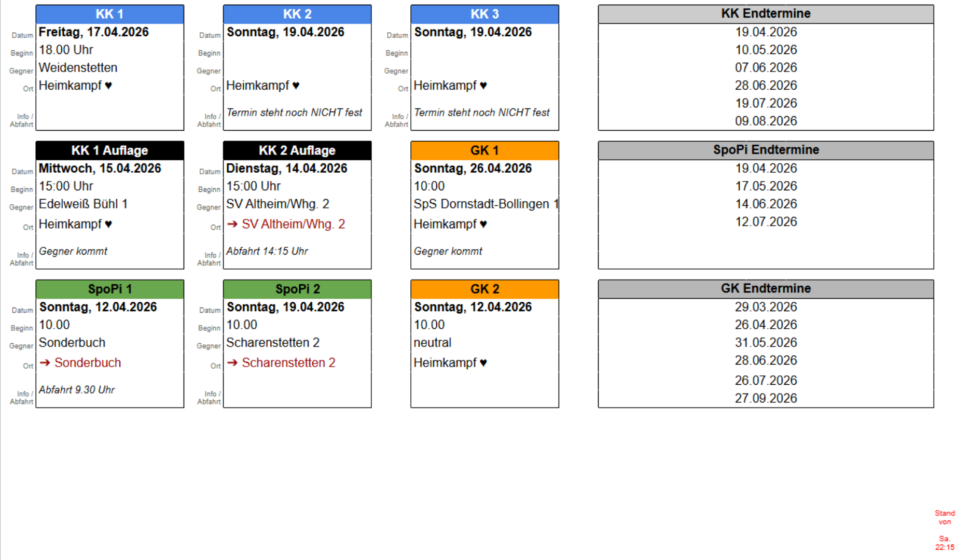Click the red arrow before Sonderbuch location
The image size is (956, 560).
[x=45, y=362]
